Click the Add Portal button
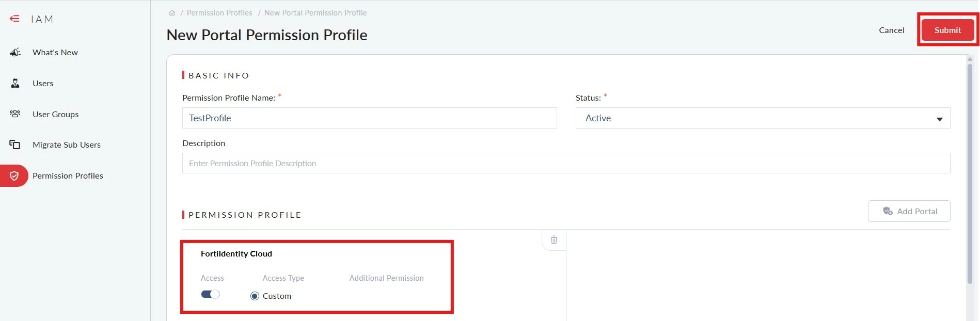Image resolution: width=980 pixels, height=321 pixels. click(x=909, y=211)
